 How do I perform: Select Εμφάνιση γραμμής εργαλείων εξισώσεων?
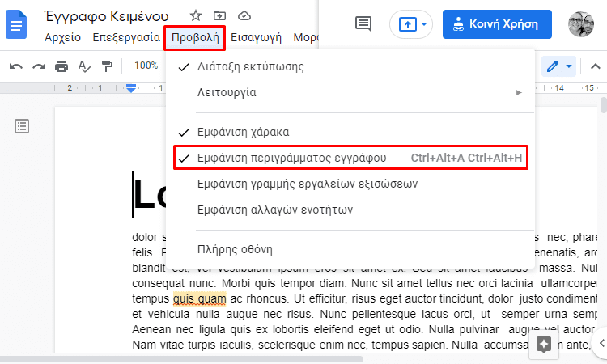coord(350,184)
